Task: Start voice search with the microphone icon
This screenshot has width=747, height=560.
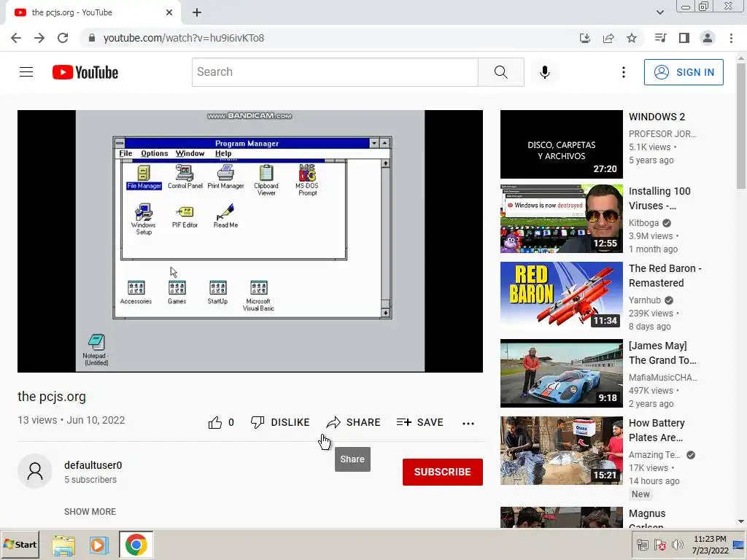Action: (x=544, y=72)
